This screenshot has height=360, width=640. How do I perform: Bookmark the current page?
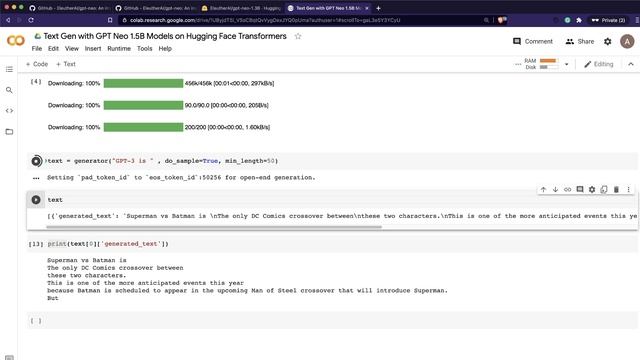[x=110, y=20]
